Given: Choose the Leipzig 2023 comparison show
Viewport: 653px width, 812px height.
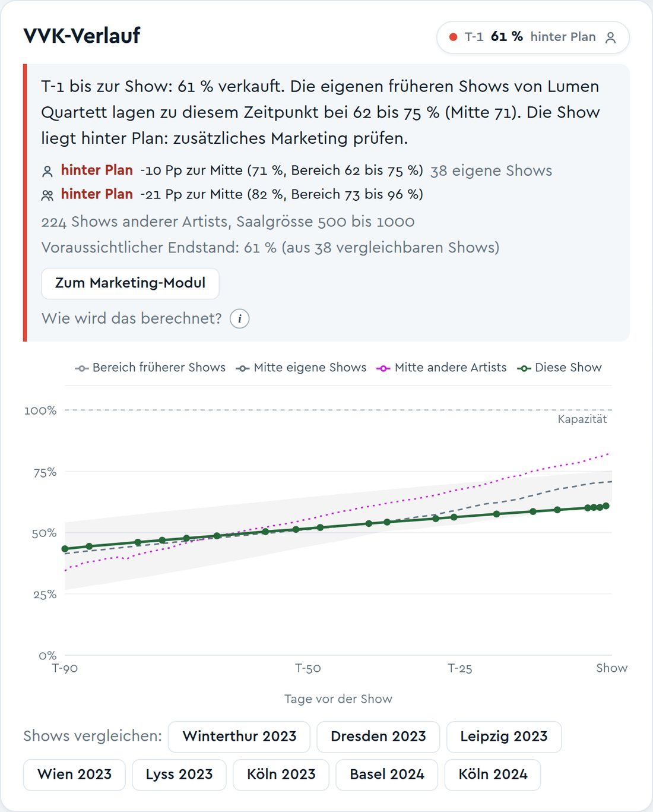Looking at the screenshot, I should 504,737.
